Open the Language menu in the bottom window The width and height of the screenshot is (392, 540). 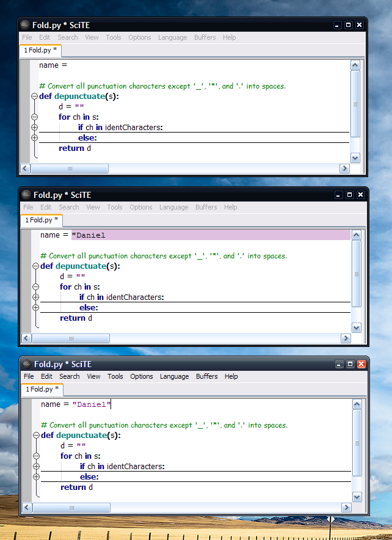(x=174, y=376)
